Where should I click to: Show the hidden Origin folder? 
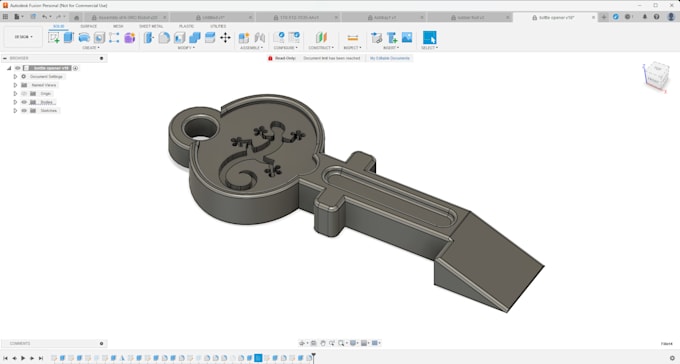click(24, 94)
